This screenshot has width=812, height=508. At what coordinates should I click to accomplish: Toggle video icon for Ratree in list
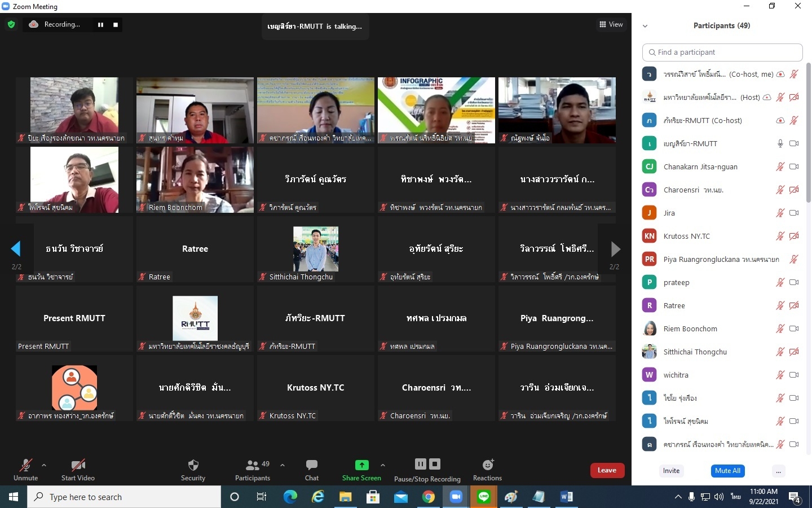(x=794, y=305)
